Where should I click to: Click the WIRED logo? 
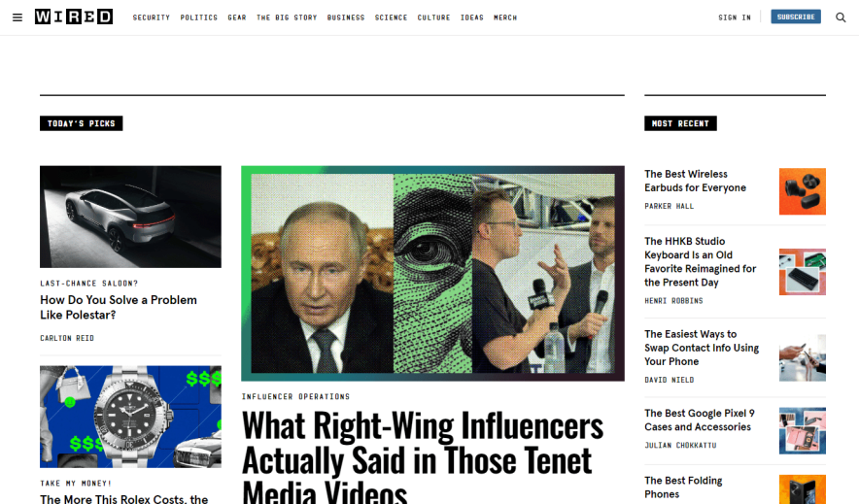pos(74,17)
